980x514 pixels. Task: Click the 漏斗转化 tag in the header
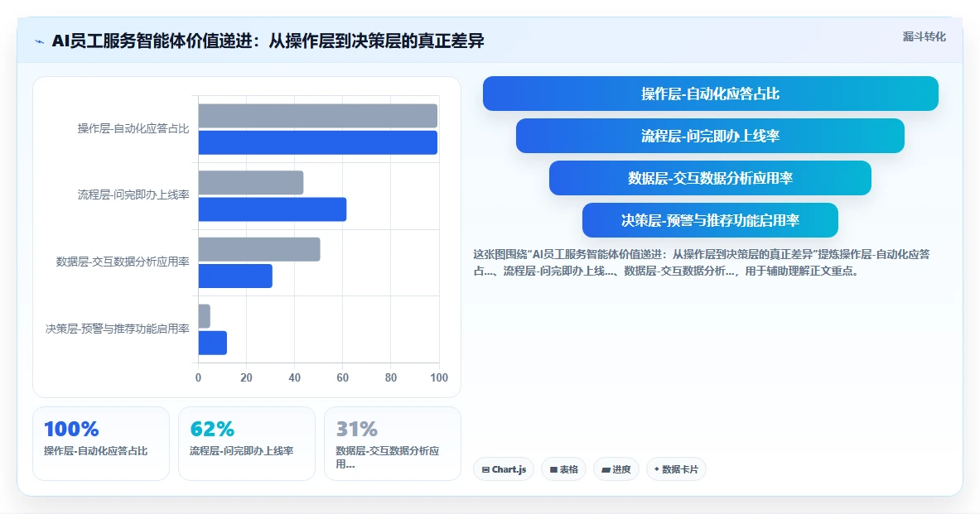924,37
